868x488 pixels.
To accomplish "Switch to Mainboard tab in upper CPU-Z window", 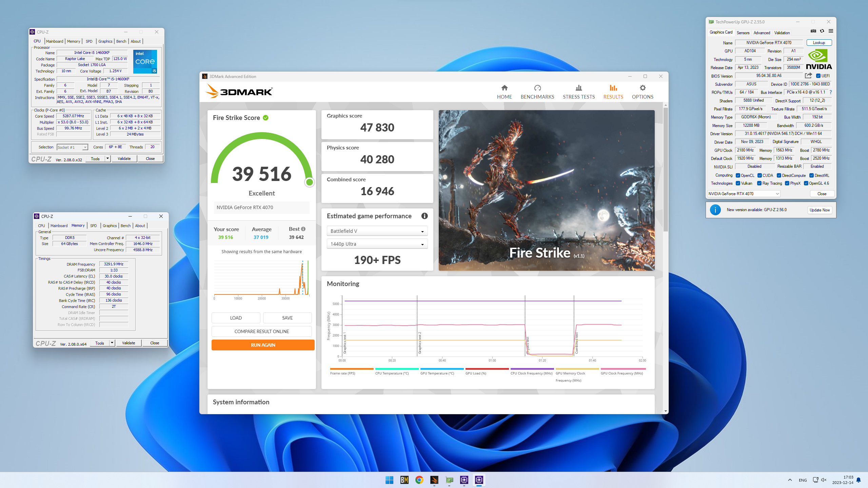I will [55, 41].
